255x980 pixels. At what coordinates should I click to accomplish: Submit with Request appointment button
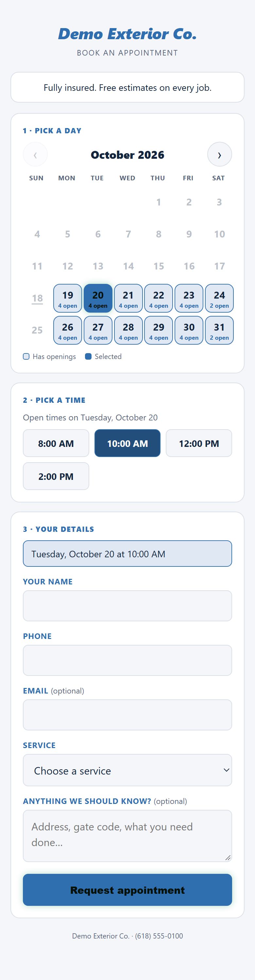point(127,890)
